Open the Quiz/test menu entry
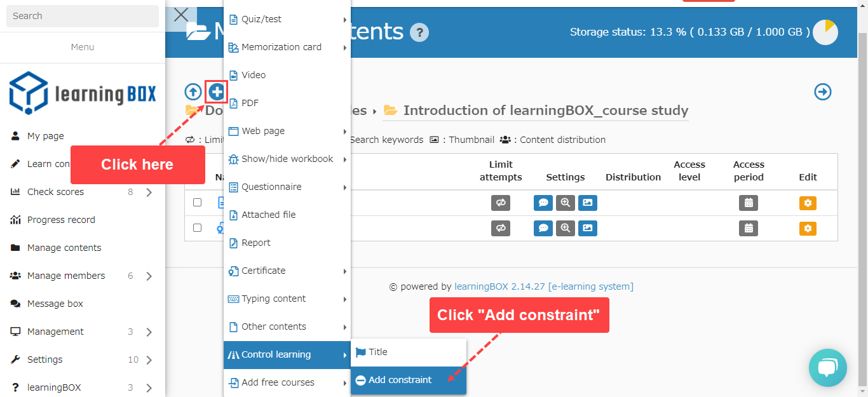 [261, 19]
